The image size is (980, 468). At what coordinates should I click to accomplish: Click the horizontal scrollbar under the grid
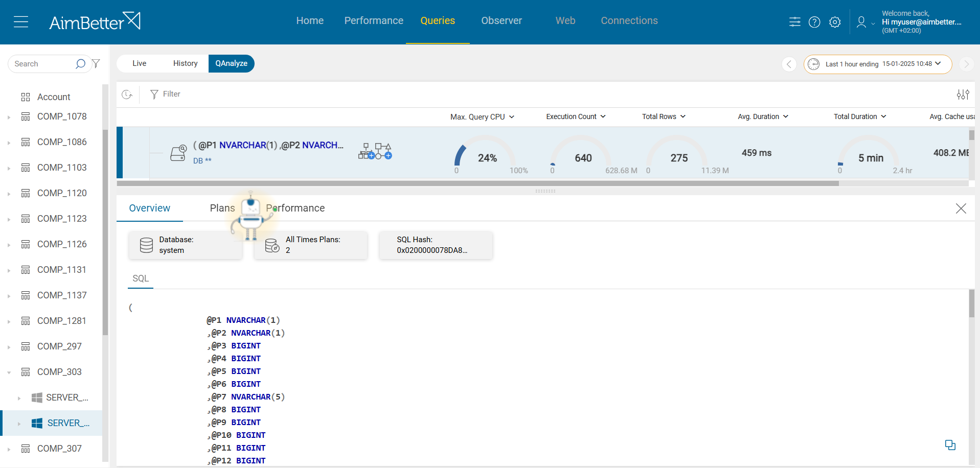477,183
